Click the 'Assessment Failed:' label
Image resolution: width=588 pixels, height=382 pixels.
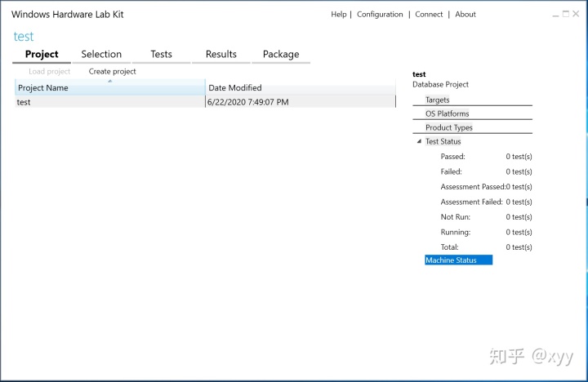point(472,202)
